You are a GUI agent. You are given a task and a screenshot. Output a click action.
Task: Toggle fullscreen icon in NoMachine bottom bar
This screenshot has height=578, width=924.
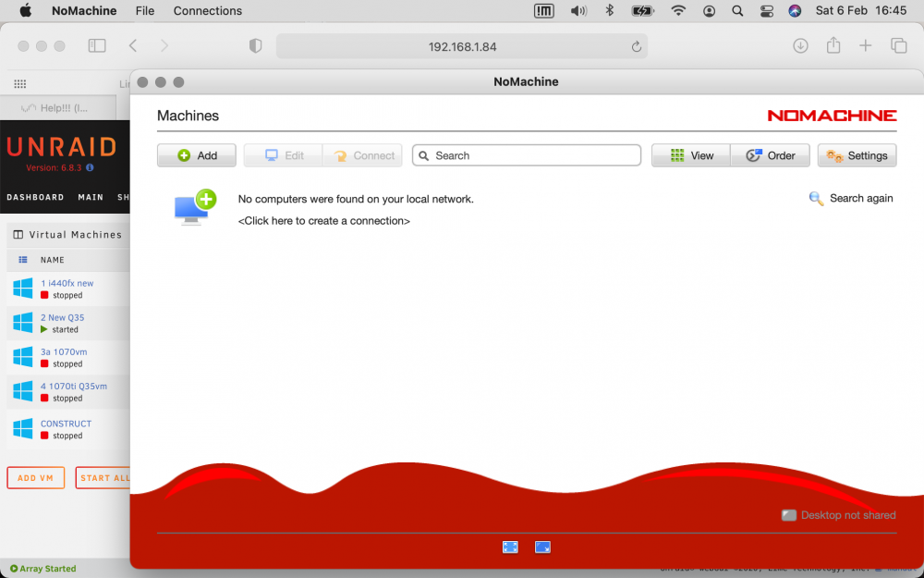[x=510, y=547]
